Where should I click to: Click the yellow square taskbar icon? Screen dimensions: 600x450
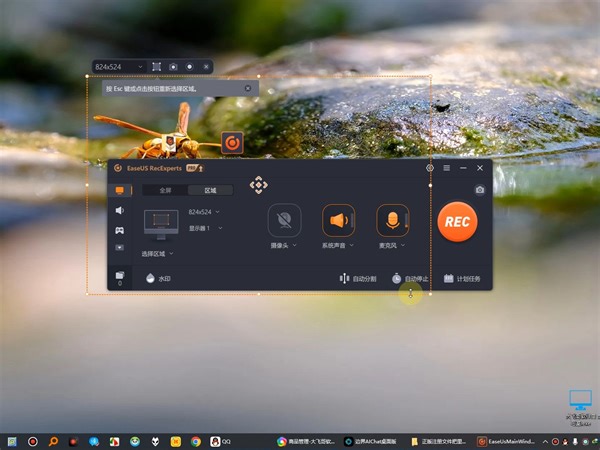pyautogui.click(x=176, y=442)
